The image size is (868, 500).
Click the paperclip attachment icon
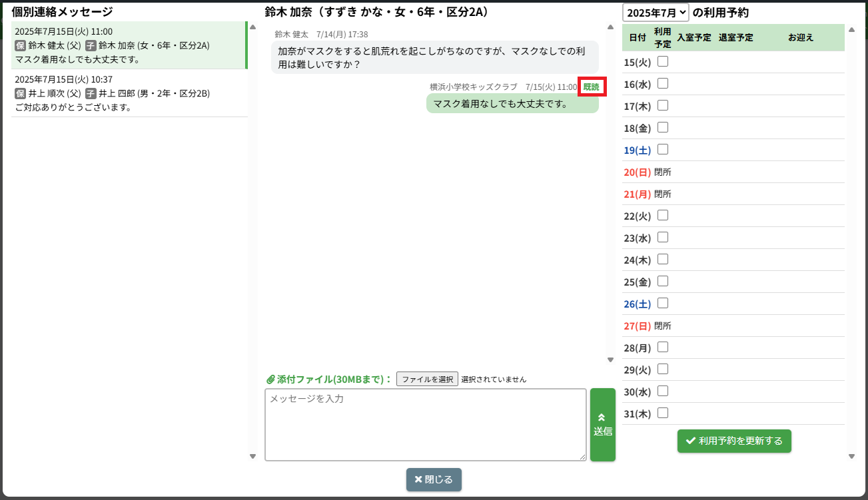[x=270, y=379]
